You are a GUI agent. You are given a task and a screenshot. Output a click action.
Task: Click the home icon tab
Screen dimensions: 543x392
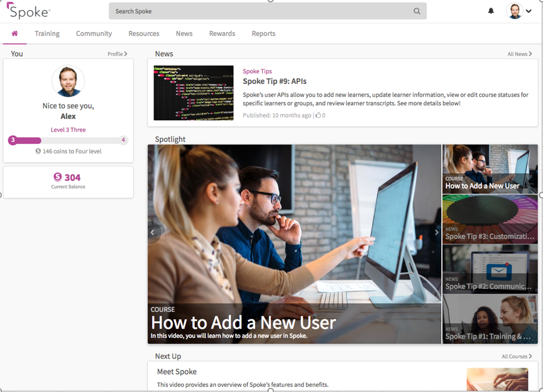click(x=15, y=34)
